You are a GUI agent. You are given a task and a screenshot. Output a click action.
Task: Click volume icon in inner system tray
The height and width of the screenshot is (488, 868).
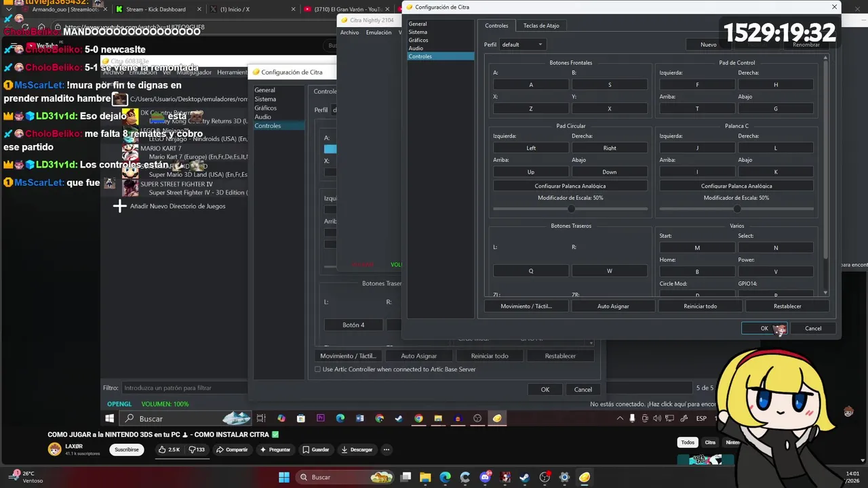pyautogui.click(x=658, y=418)
